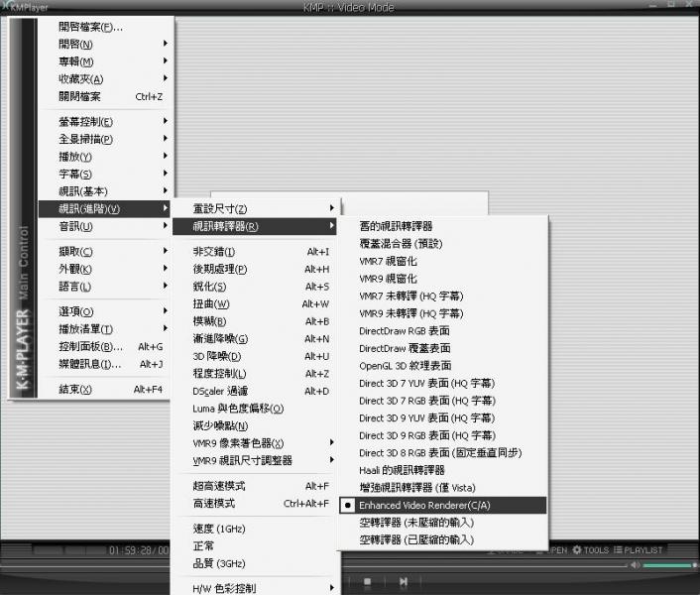Viewport: 700px width, 595px height.
Task: Choose Direct 3D 9 YUV 表面 renderer
Action: pyautogui.click(x=442, y=417)
